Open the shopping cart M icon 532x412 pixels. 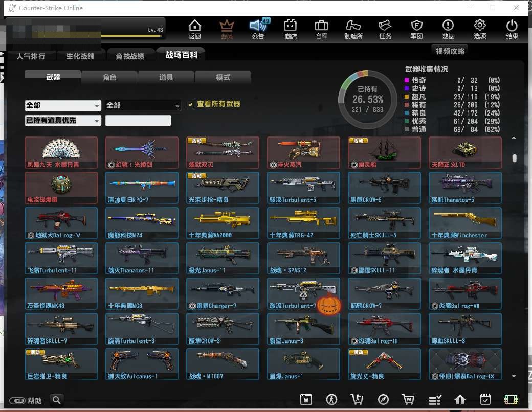click(x=408, y=399)
